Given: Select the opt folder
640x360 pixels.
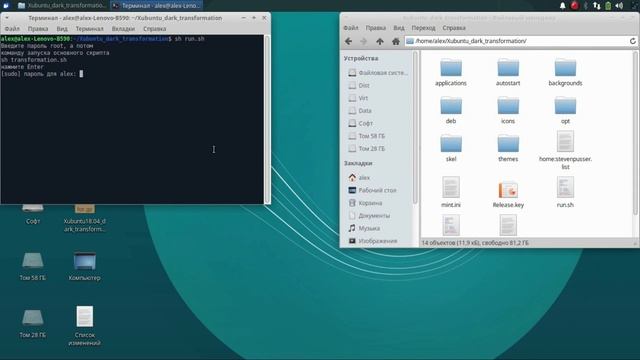Looking at the screenshot, I should coord(565,110).
